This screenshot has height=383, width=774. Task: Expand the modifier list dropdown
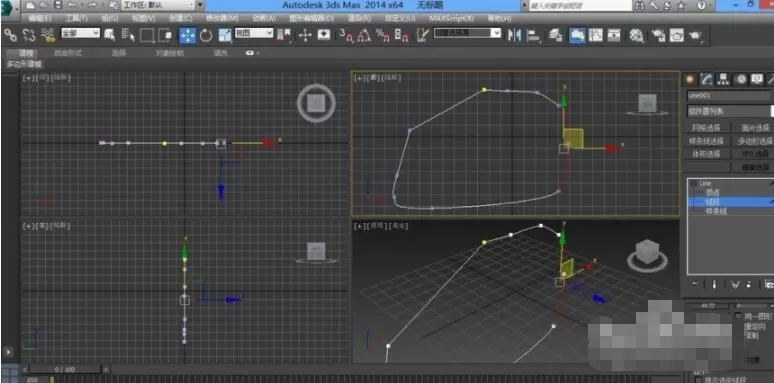pos(730,111)
